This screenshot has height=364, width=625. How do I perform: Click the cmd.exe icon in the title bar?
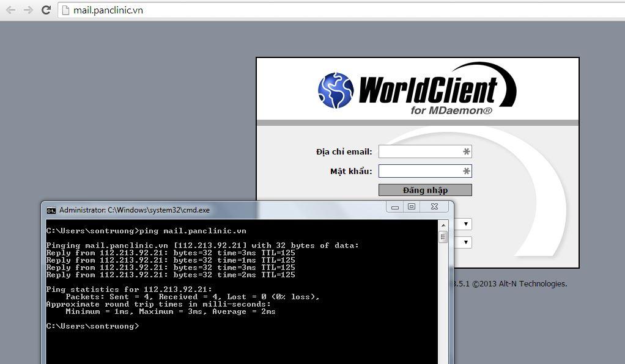pos(51,210)
